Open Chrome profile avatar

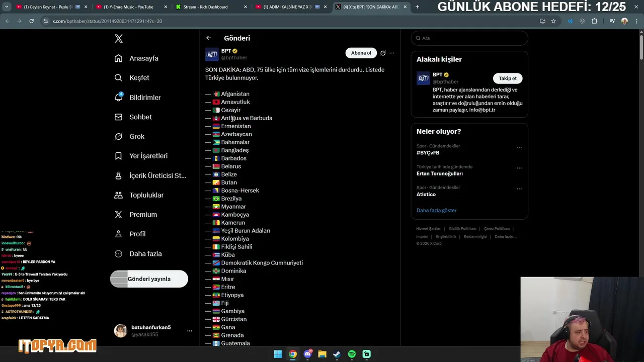[x=625, y=21]
